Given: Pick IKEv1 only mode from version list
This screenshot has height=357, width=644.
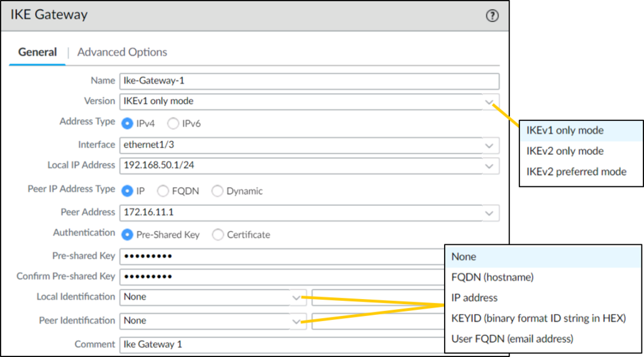Looking at the screenshot, I should point(581,131).
